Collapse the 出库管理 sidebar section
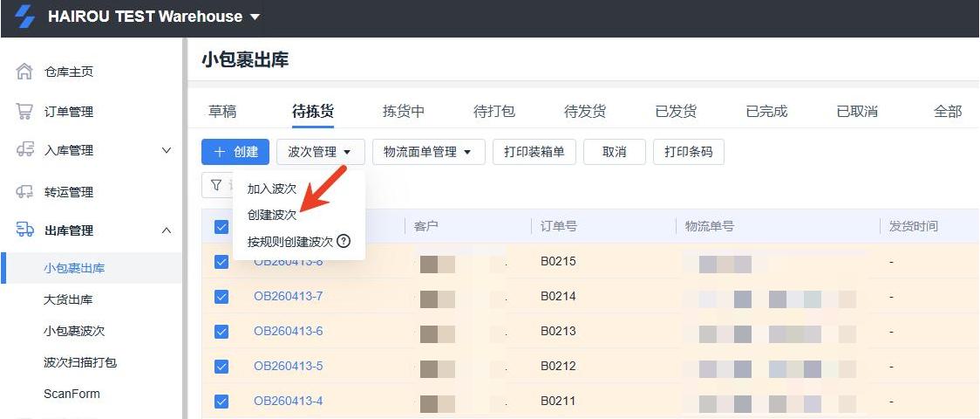The width and height of the screenshot is (980, 419). 167,230
